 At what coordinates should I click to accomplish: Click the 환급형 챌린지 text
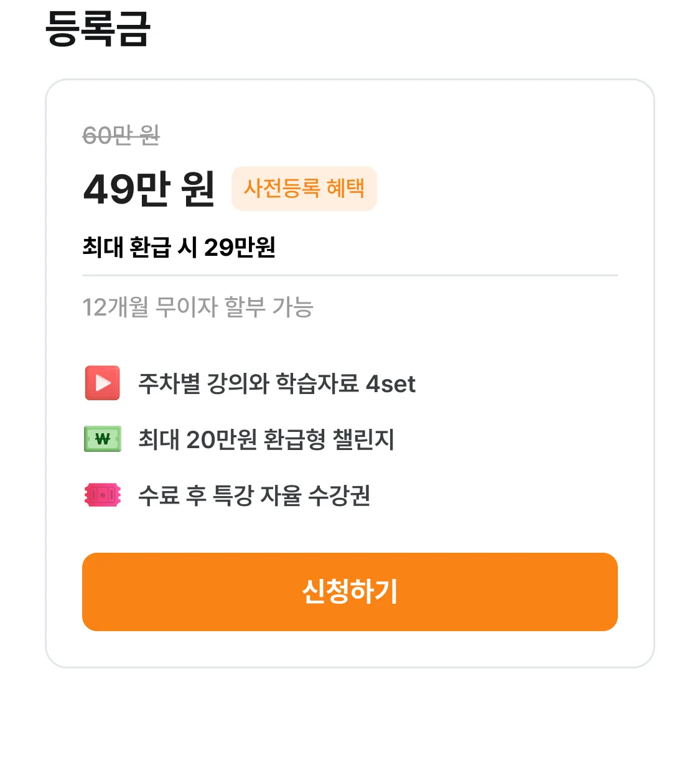point(329,439)
